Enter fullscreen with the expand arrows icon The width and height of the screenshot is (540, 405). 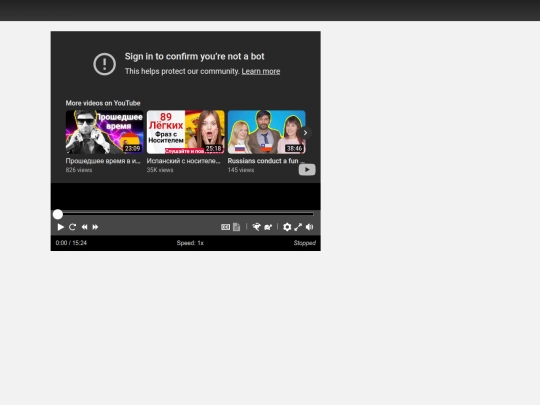pyautogui.click(x=298, y=227)
